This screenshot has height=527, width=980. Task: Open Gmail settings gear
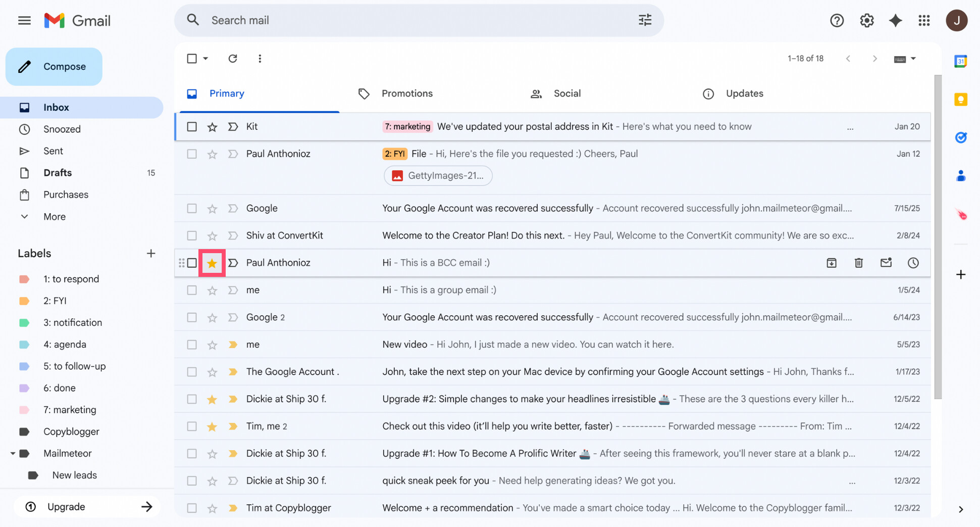tap(866, 20)
